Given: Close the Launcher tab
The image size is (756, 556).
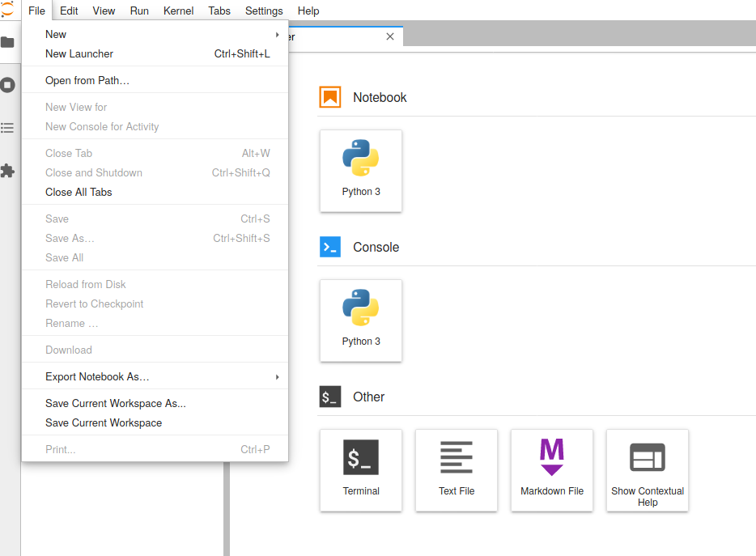Looking at the screenshot, I should pos(390,36).
